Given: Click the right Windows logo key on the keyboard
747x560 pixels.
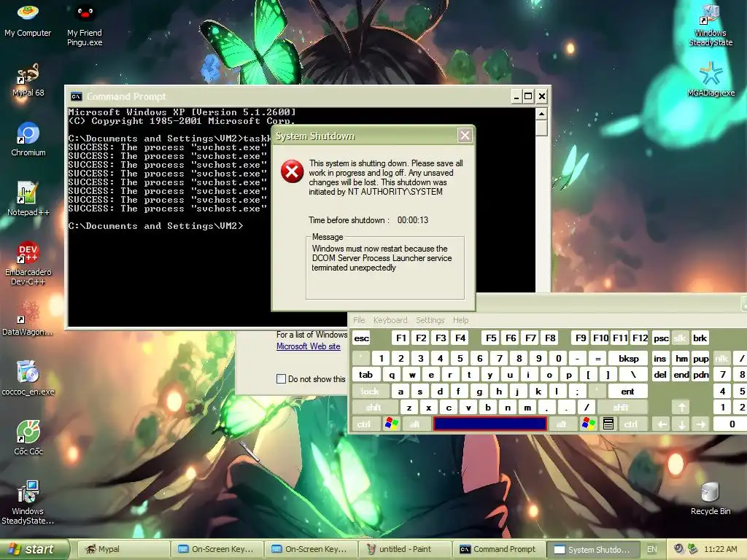Looking at the screenshot, I should coord(589,424).
